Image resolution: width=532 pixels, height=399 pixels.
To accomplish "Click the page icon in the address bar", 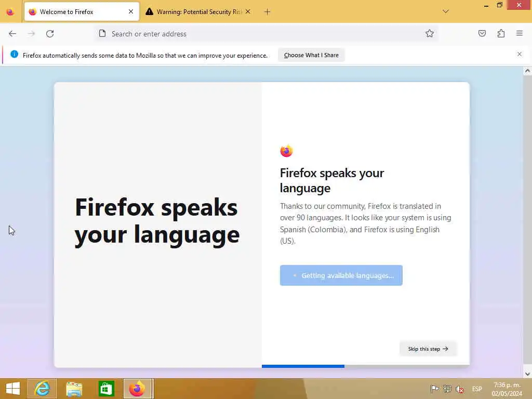I will [102, 34].
